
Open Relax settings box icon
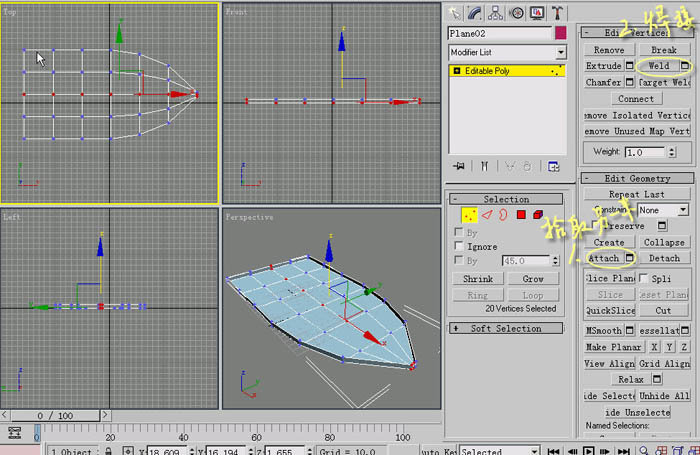(657, 380)
